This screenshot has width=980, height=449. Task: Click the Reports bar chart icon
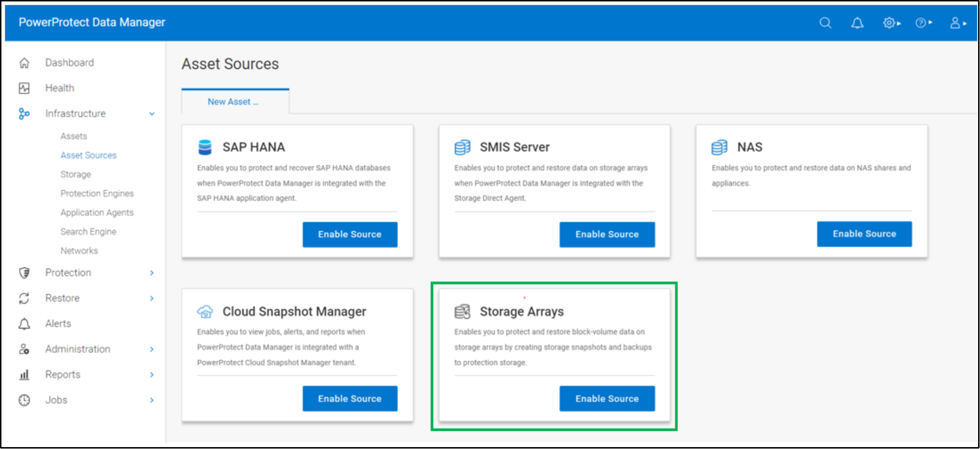coord(24,374)
